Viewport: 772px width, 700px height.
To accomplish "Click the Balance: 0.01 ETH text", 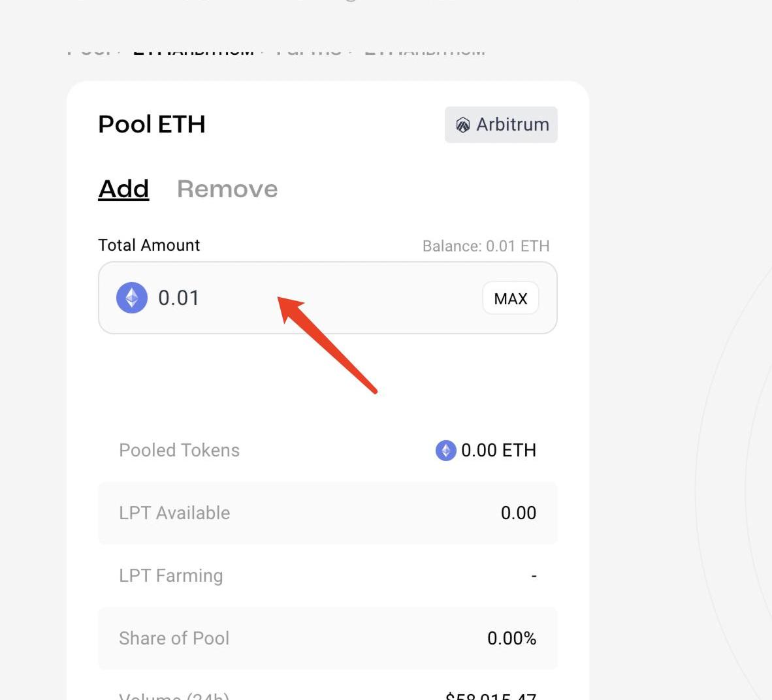I will tap(485, 246).
